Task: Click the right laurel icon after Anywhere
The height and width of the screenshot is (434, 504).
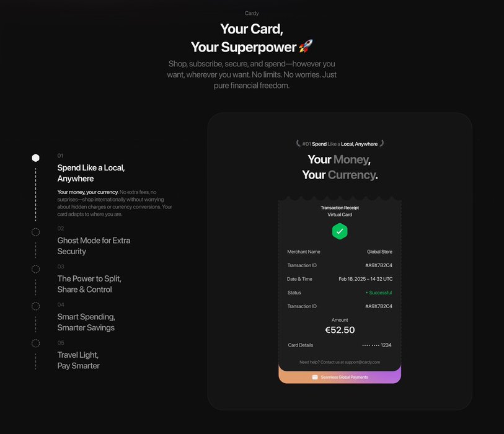Action: (x=381, y=144)
